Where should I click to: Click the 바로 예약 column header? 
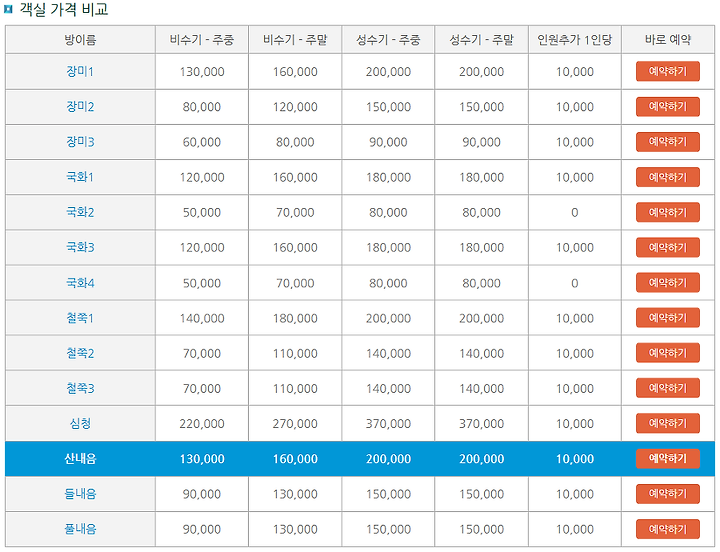pyautogui.click(x=668, y=40)
